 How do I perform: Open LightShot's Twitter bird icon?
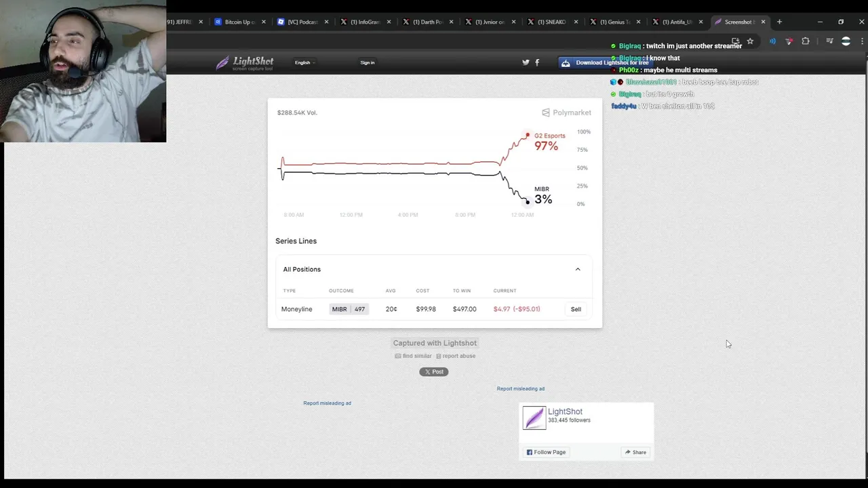point(526,62)
